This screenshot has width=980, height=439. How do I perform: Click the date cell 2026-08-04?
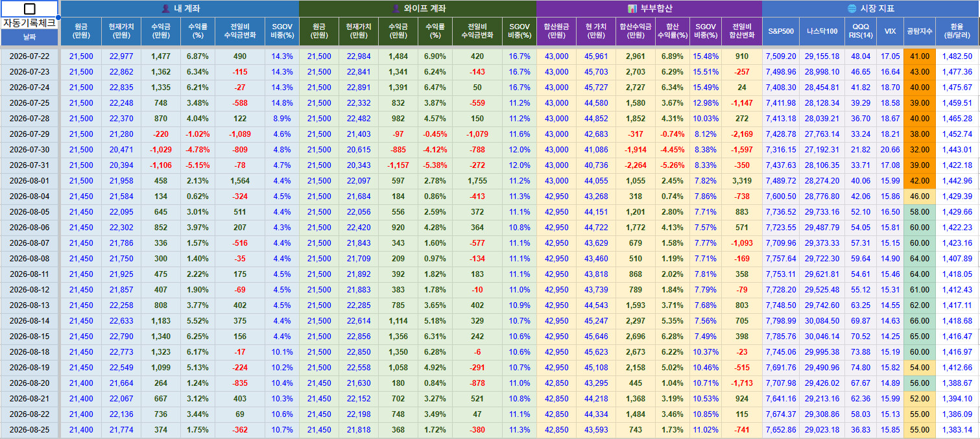29,196
